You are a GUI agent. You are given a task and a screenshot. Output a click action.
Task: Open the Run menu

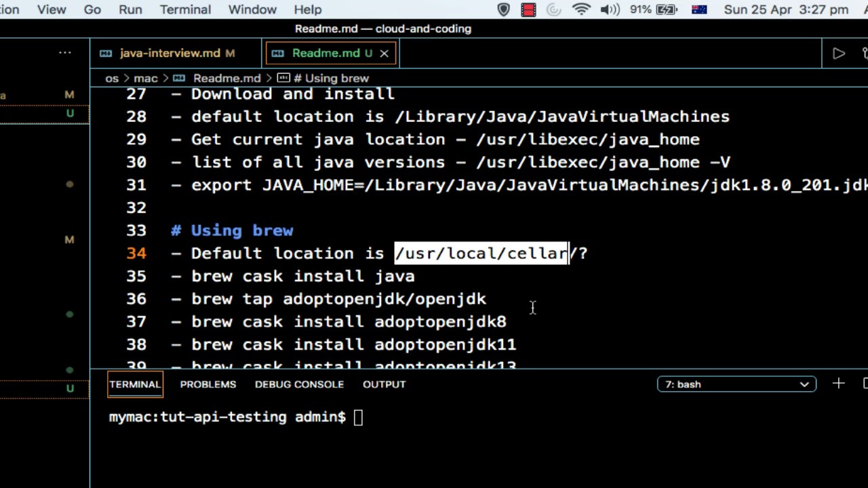click(130, 9)
